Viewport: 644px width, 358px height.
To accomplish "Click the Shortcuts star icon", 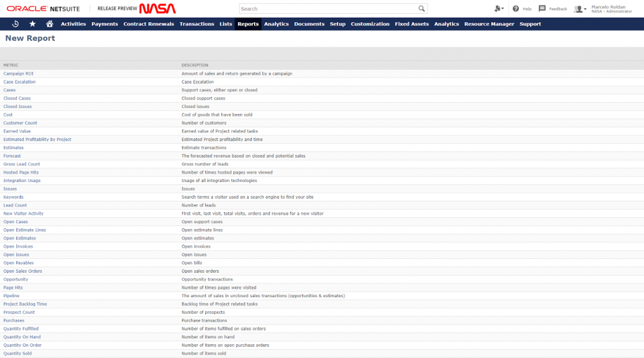I will click(x=32, y=24).
